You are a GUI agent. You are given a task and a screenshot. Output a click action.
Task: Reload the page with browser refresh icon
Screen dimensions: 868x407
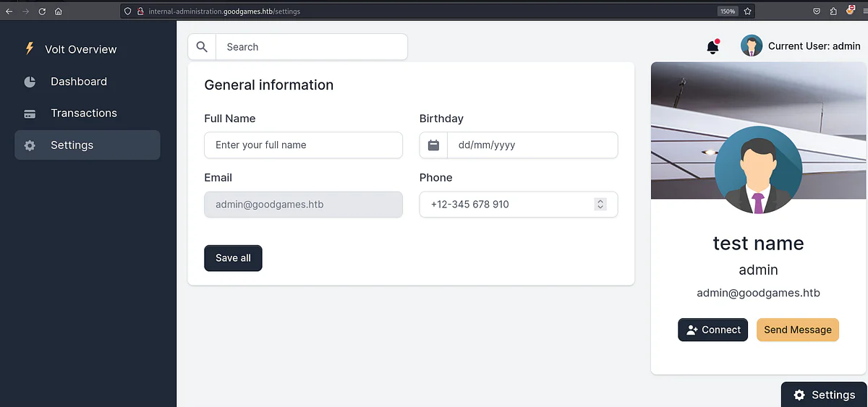42,11
